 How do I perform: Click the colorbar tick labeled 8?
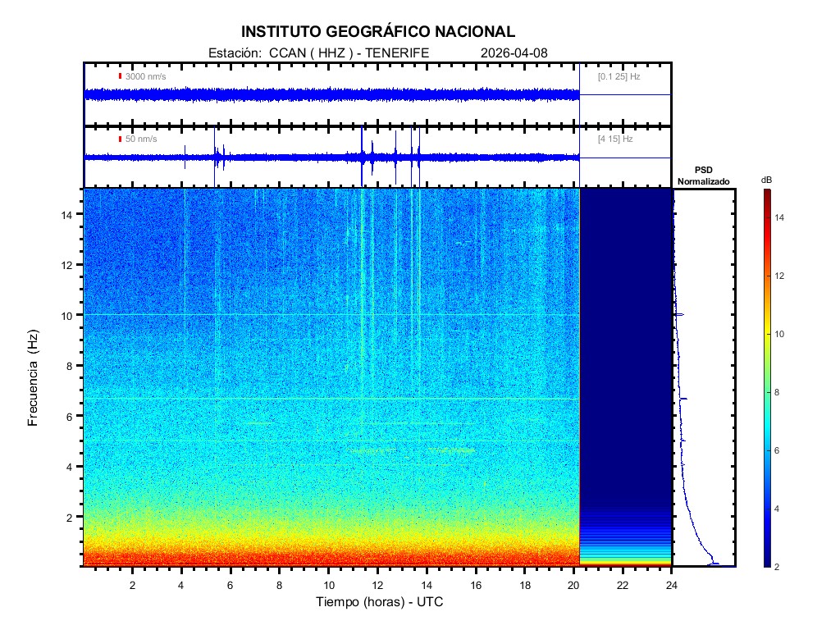(x=782, y=393)
